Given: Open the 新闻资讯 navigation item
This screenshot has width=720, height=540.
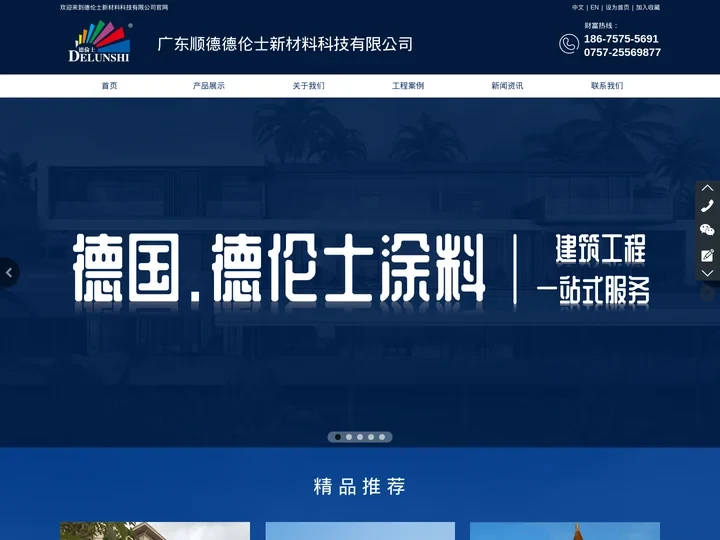Looking at the screenshot, I should coord(507,86).
